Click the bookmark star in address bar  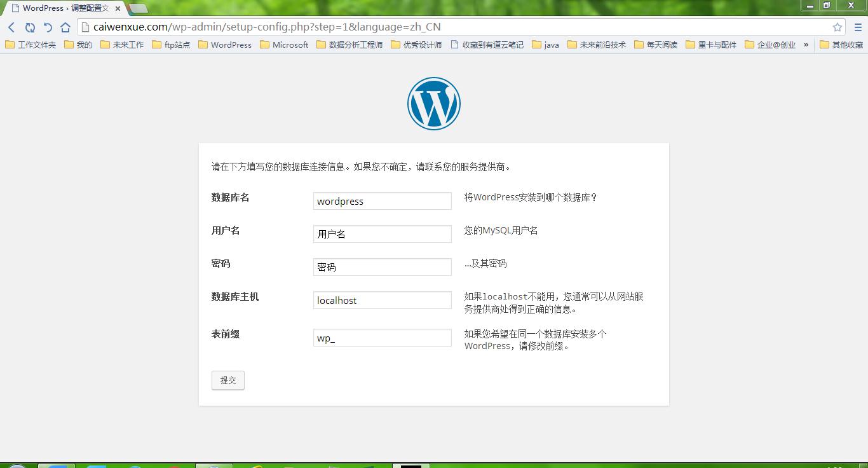point(837,27)
